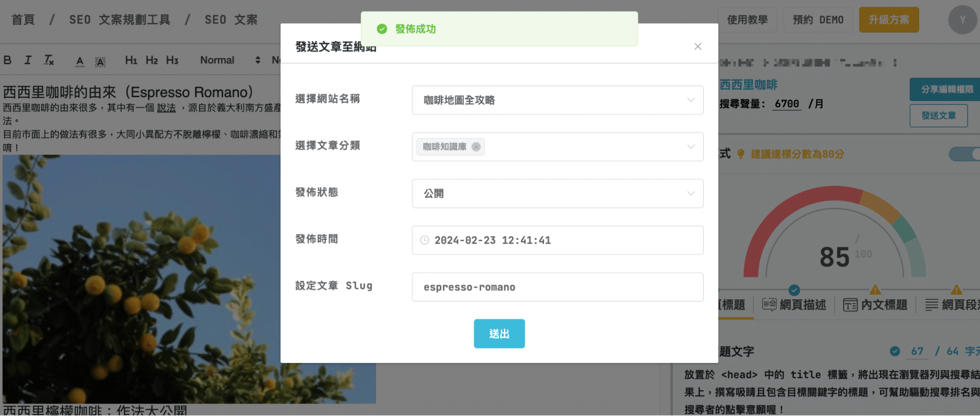Viewport: 980px width, 416px height.
Task: Apply Heading 3 style
Action: pos(172,60)
